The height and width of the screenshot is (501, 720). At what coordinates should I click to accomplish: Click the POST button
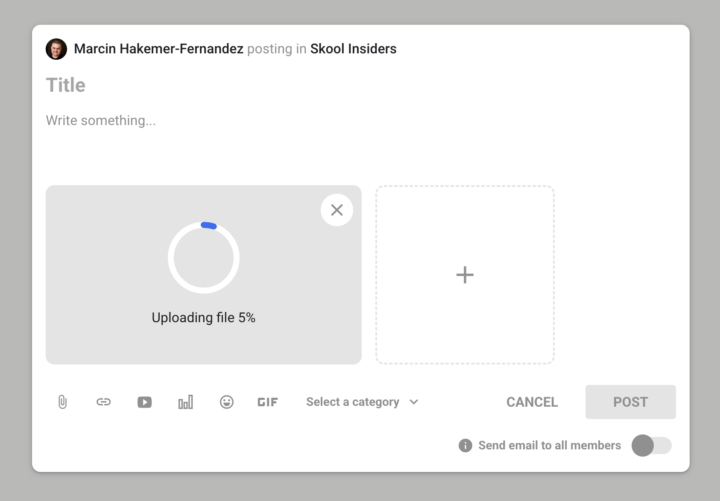click(x=630, y=402)
